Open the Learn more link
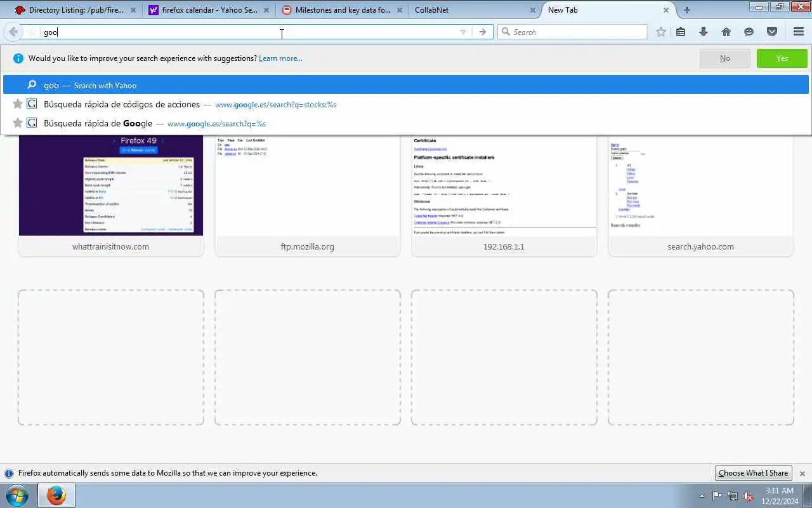The height and width of the screenshot is (508, 812). (x=280, y=58)
